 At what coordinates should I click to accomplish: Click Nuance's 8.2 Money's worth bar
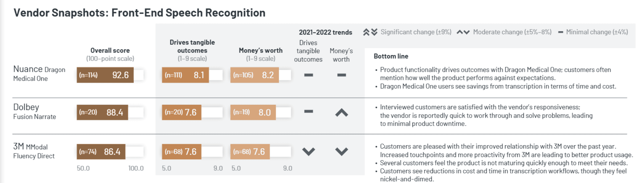tap(254, 75)
